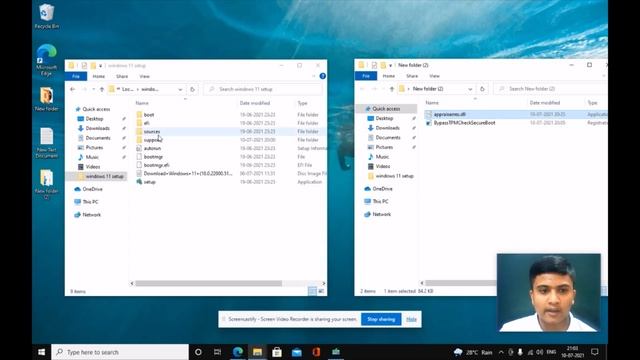Go up one level in New folder (2) window
640x360 pixels.
click(392, 89)
